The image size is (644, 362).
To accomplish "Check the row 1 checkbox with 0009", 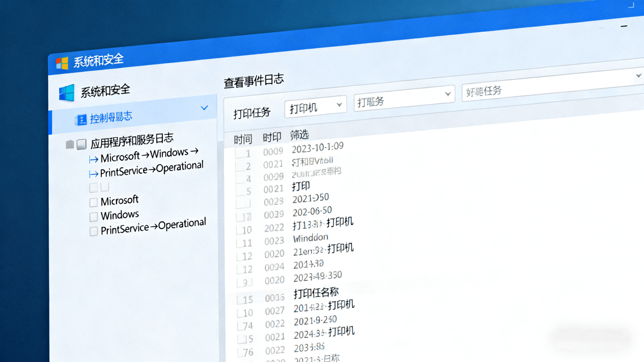I will 240,153.
